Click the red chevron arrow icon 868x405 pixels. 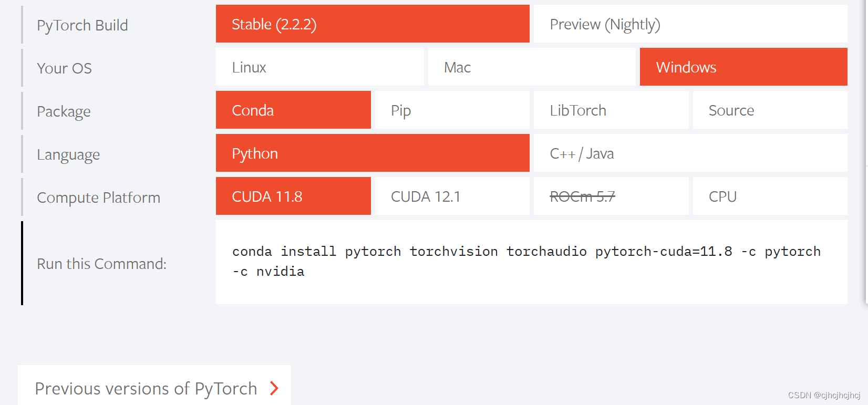point(274,388)
